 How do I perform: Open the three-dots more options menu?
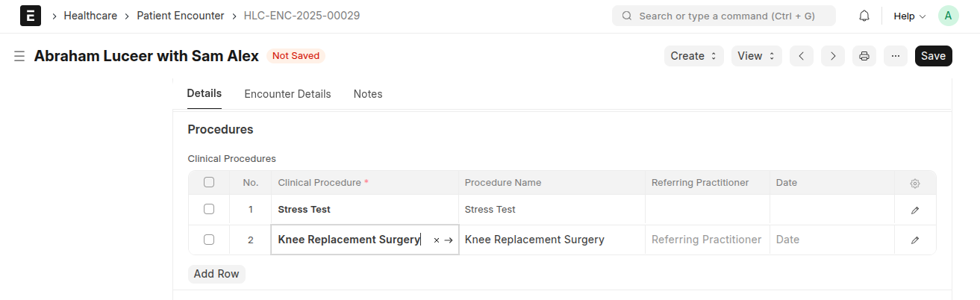pos(896,56)
